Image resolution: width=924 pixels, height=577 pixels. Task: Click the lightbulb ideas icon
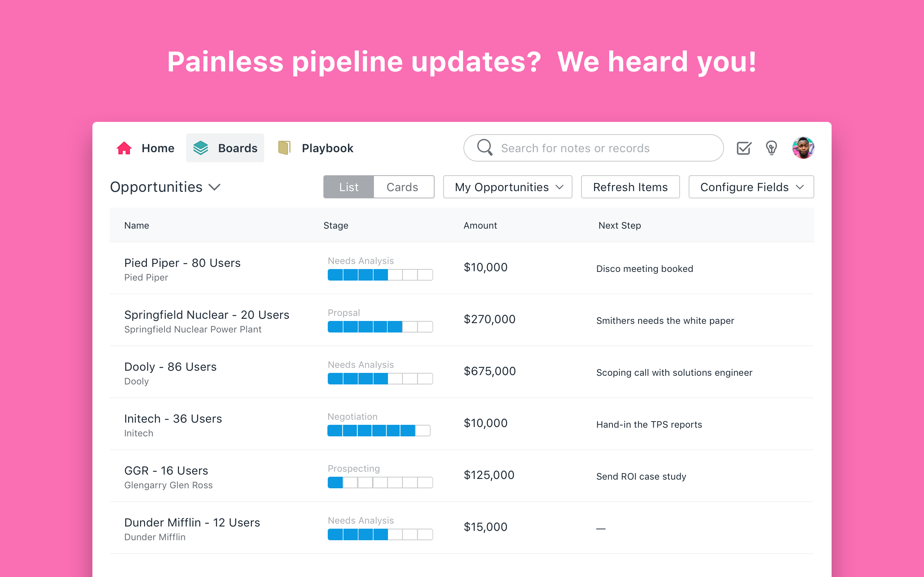(771, 148)
